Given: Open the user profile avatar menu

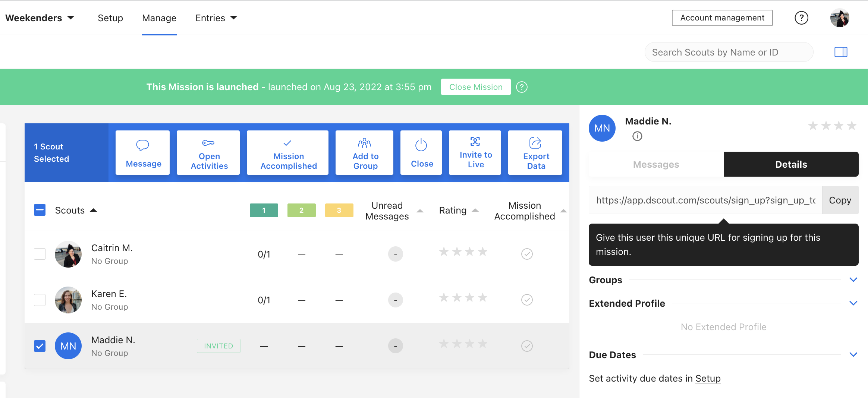Looking at the screenshot, I should click(840, 18).
